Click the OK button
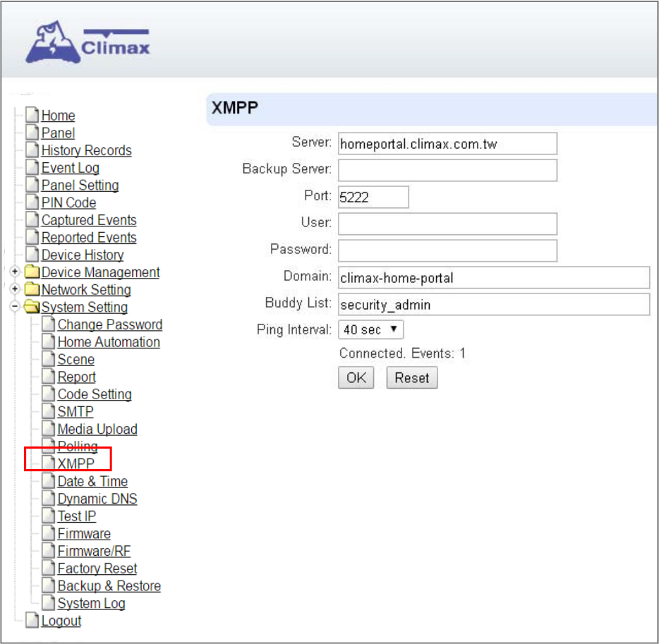The width and height of the screenshot is (659, 644). tap(356, 377)
